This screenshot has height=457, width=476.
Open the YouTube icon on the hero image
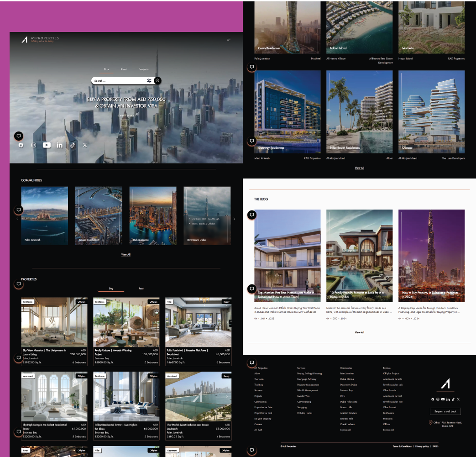(x=47, y=145)
